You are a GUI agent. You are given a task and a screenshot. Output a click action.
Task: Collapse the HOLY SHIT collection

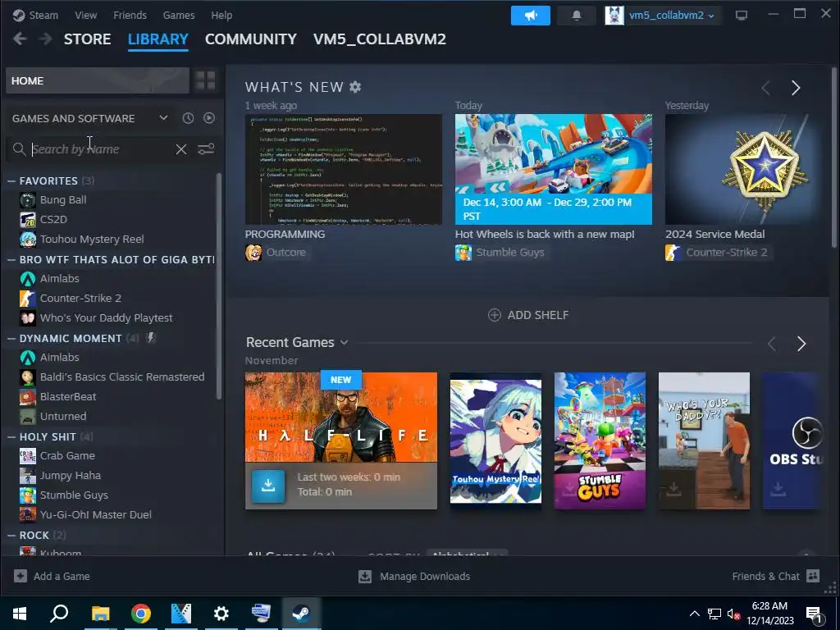pyautogui.click(x=11, y=437)
